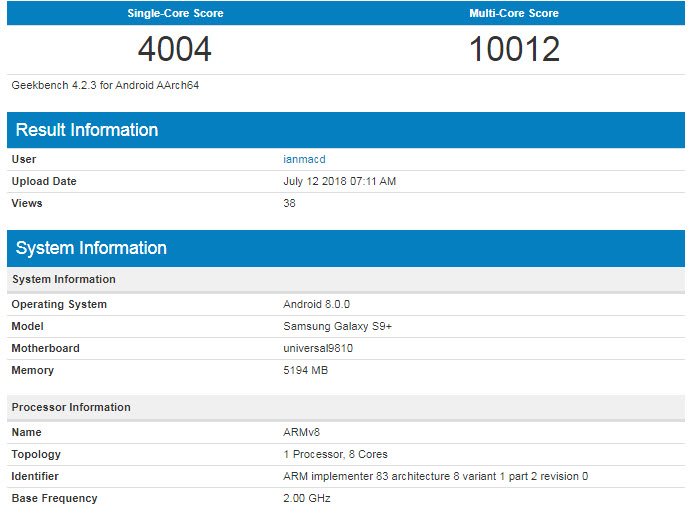The height and width of the screenshot is (518, 695).
Task: Click the Base Frequency row label
Action: click(x=55, y=499)
